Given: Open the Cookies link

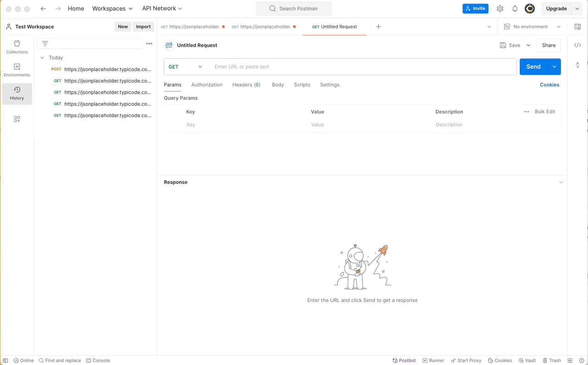Looking at the screenshot, I should (549, 85).
